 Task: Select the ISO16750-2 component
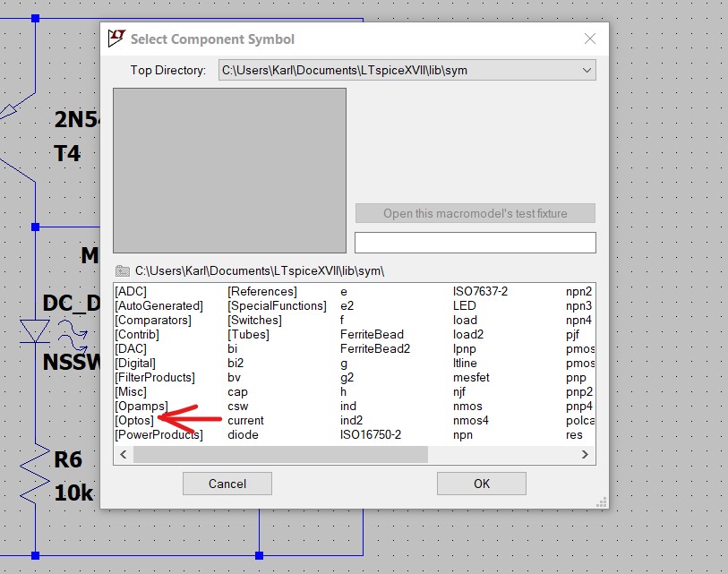click(371, 435)
